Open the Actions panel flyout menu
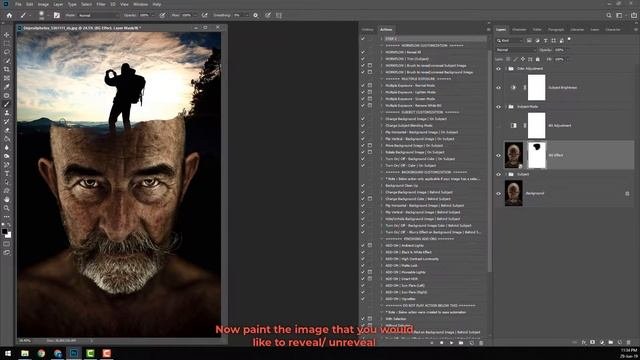Screen dimensions: 640x360 pyautogui.click(x=488, y=29)
